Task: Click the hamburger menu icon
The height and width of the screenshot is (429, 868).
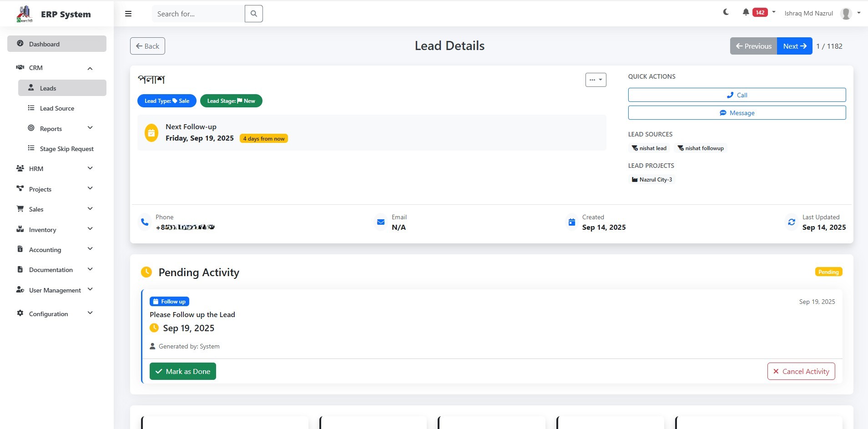Action: [x=128, y=14]
